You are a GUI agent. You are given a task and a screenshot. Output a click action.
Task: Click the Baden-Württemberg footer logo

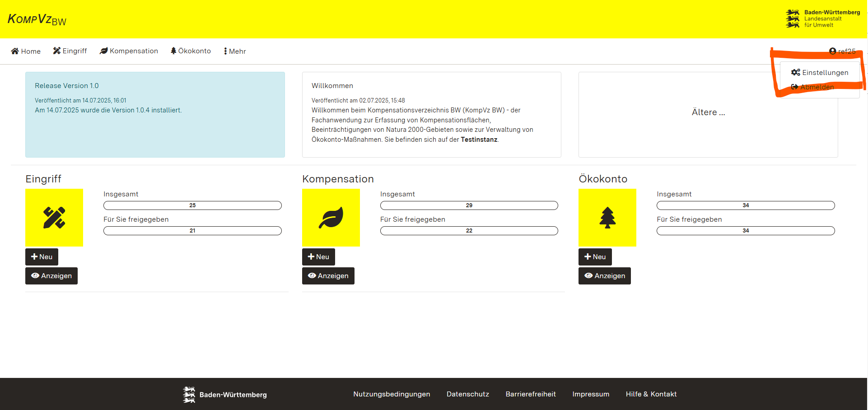[x=225, y=394]
